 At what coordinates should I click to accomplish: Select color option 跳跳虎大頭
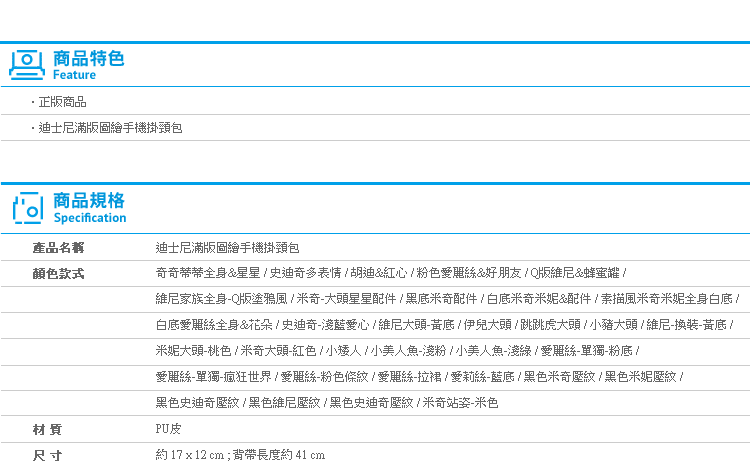551,325
